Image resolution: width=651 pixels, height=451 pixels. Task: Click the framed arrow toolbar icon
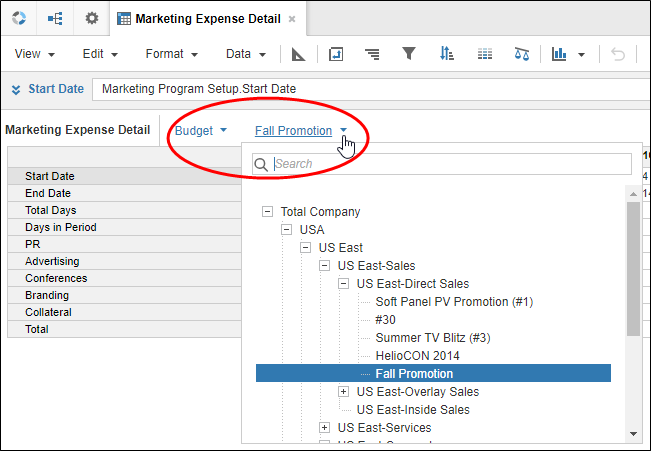(x=335, y=54)
